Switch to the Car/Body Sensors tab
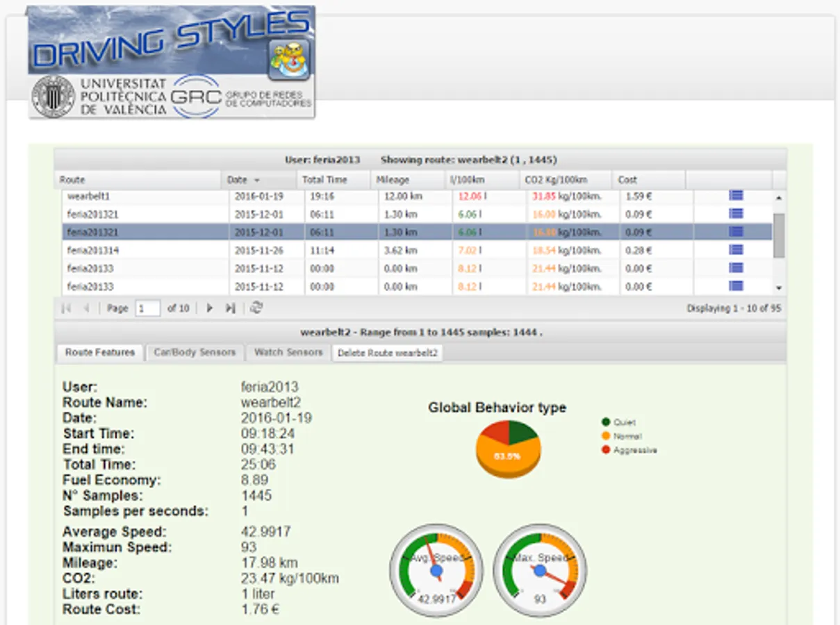 coord(195,352)
